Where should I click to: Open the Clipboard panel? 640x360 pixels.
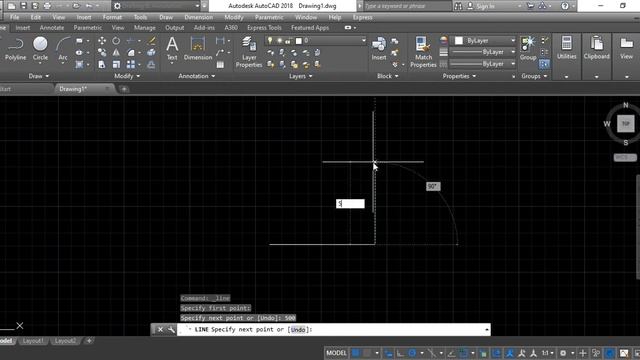(596, 48)
